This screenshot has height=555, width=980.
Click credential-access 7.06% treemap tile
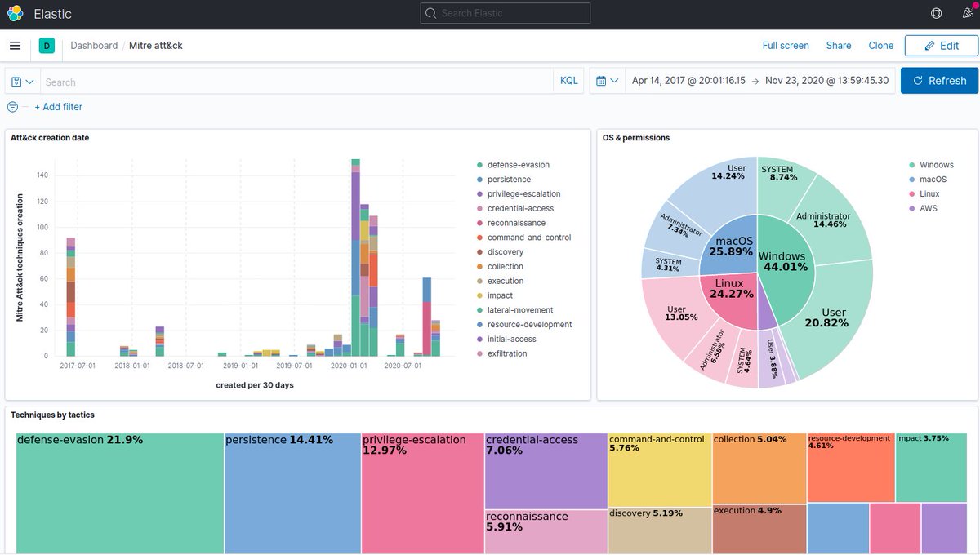click(546, 472)
